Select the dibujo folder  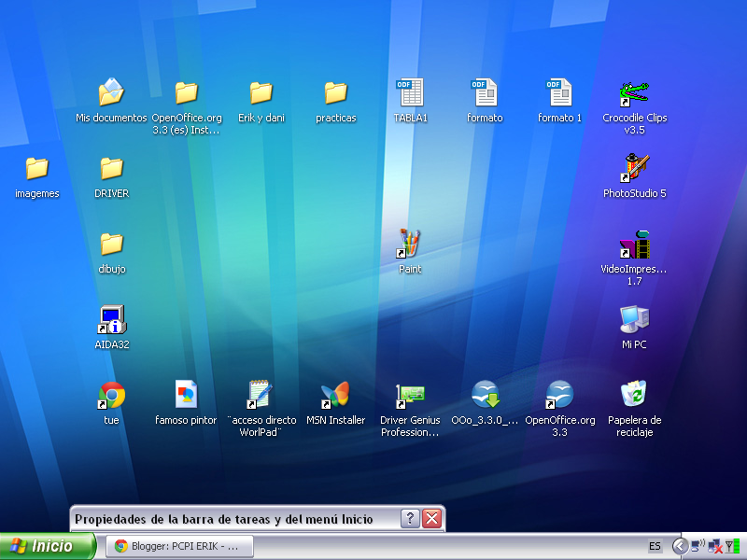point(111,244)
